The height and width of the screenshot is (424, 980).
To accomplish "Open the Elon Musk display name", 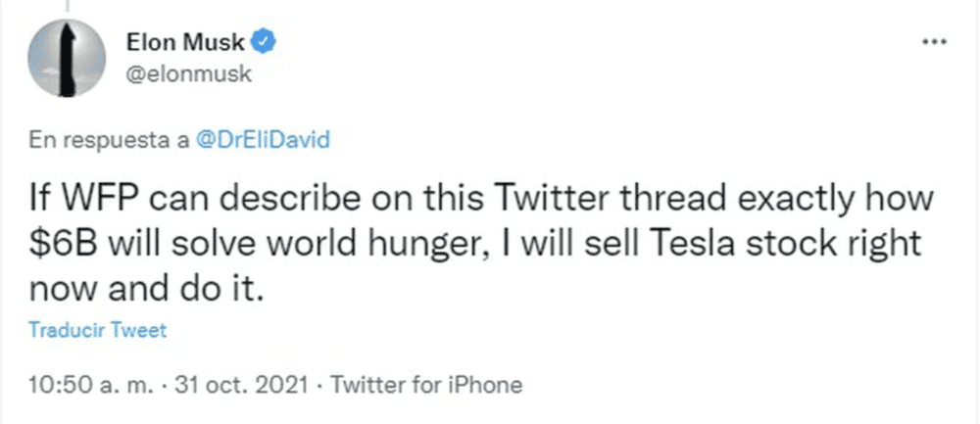I will pyautogui.click(x=188, y=41).
